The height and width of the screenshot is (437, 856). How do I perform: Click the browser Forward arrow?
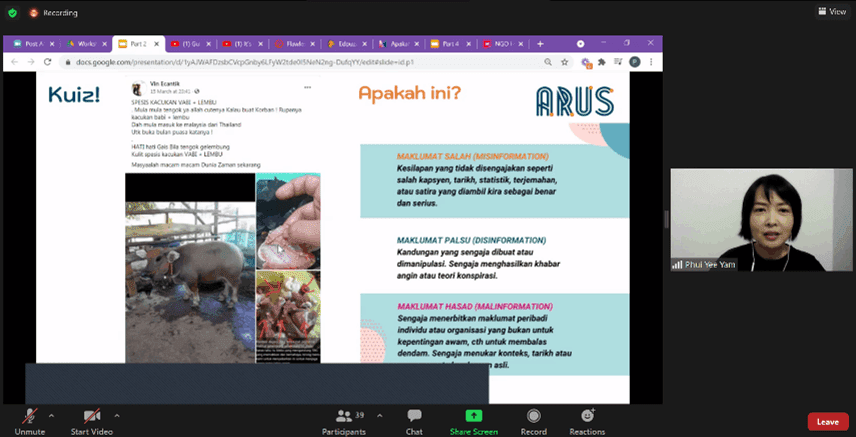pyautogui.click(x=31, y=62)
